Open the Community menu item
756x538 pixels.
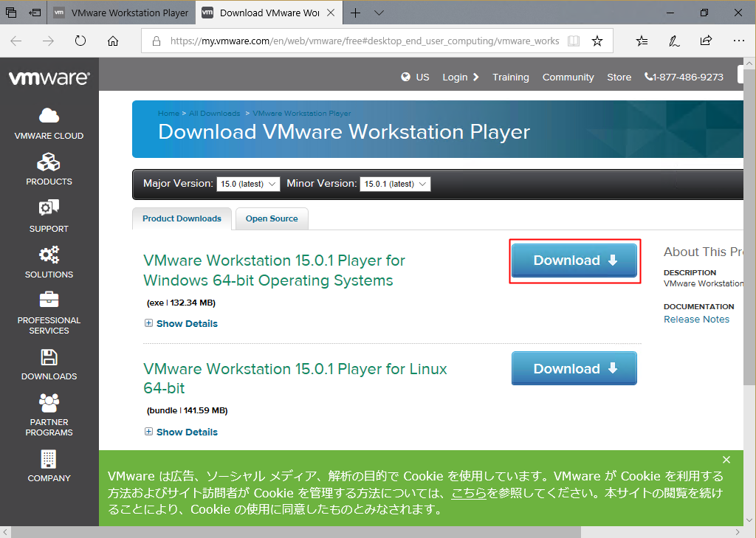pos(568,77)
